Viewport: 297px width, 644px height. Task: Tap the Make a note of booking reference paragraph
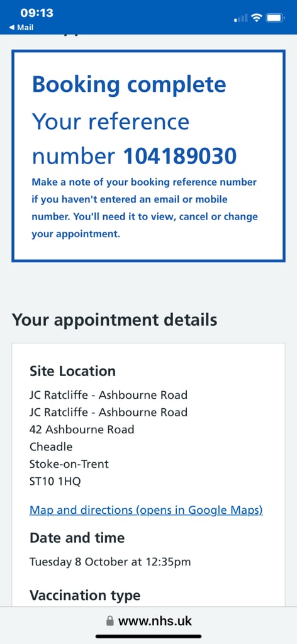tap(145, 208)
